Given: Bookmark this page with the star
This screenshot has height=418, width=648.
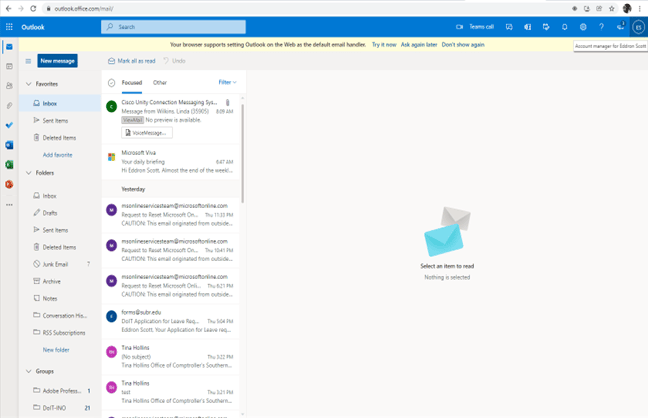Looking at the screenshot, I should tap(612, 8).
